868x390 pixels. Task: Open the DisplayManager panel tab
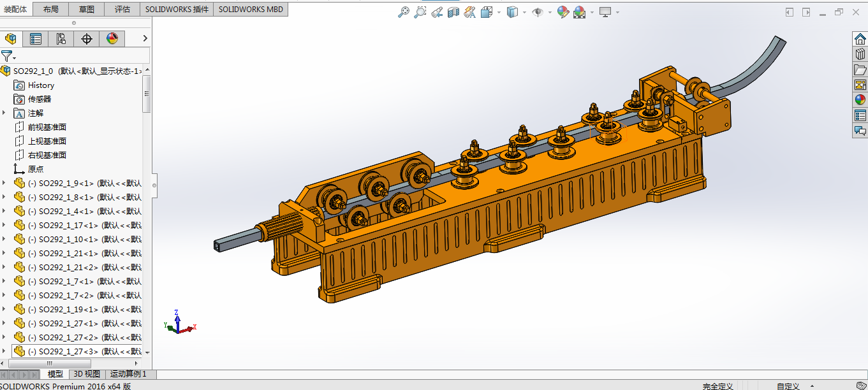pyautogui.click(x=112, y=39)
